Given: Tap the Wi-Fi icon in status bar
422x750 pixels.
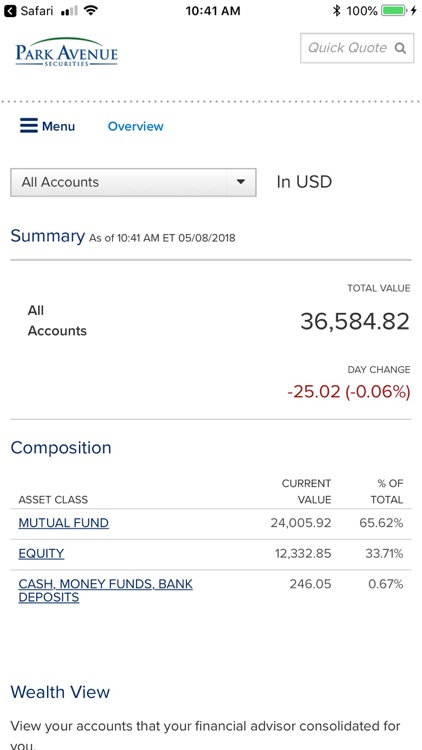Looking at the screenshot, I should pyautogui.click(x=90, y=11).
